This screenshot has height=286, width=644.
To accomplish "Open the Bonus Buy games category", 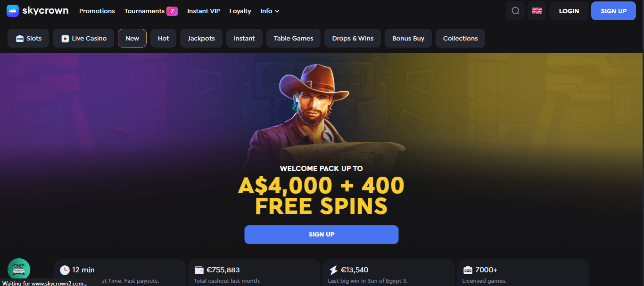I will click(x=408, y=38).
